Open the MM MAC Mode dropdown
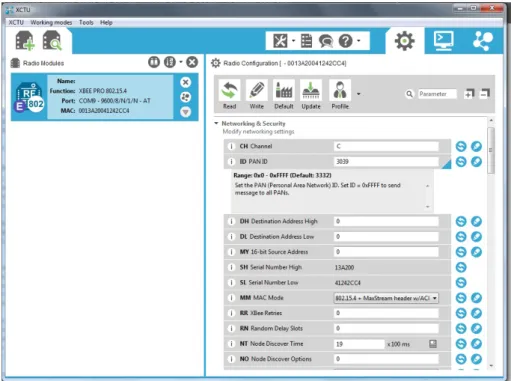This screenshot has width=511, height=381. (386, 298)
